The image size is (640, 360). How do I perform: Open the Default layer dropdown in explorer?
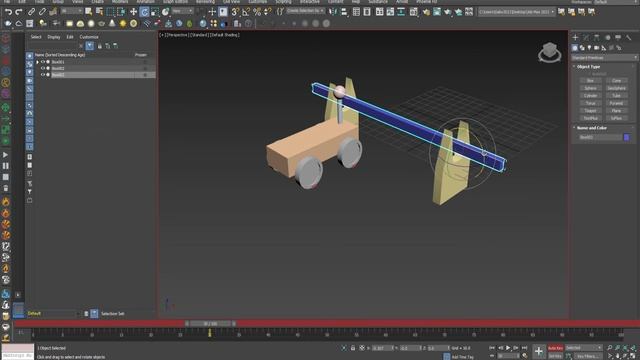[x=54, y=313]
